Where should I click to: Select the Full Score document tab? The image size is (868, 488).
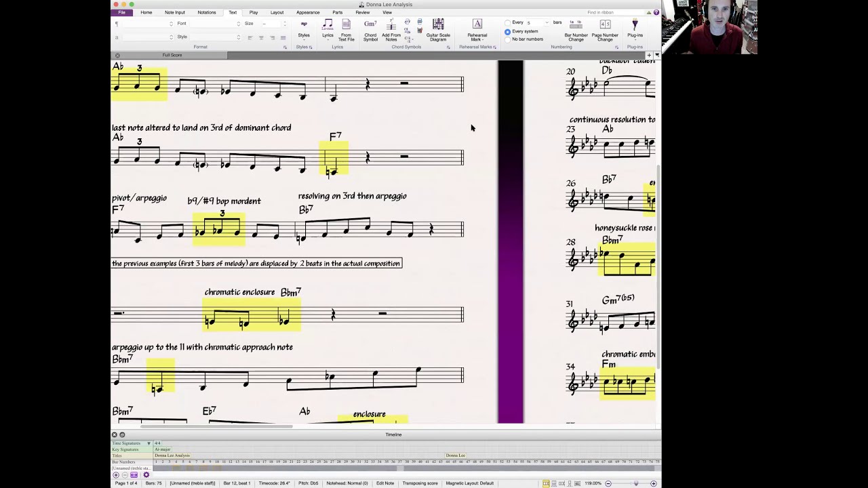(x=172, y=55)
